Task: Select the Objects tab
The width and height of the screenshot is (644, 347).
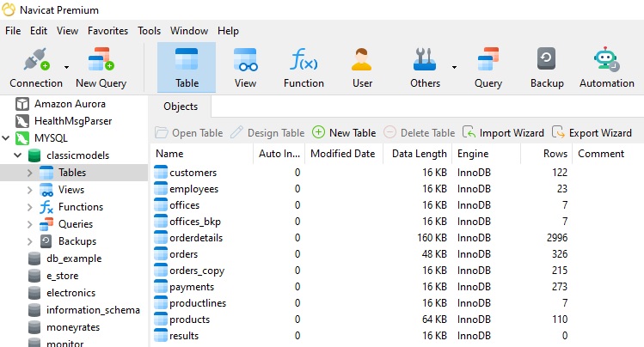Action: tap(181, 107)
